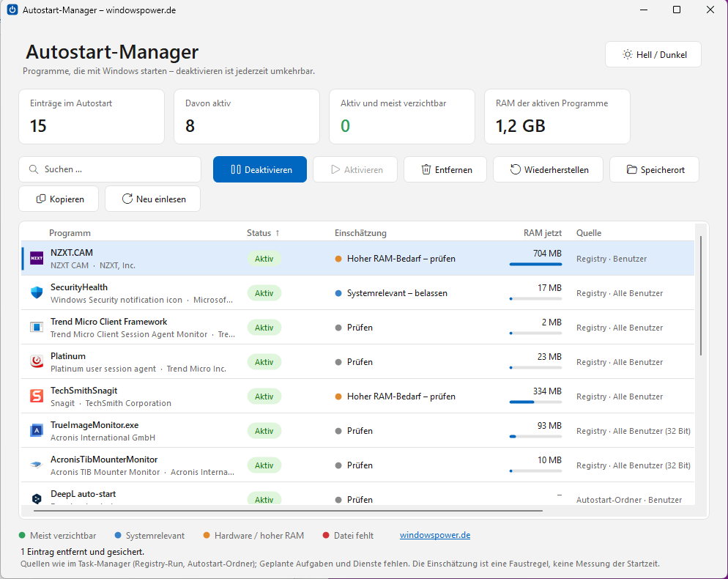Click the horizontal scrollbar below the list
This screenshot has height=579, width=728.
pyautogui.click(x=288, y=511)
